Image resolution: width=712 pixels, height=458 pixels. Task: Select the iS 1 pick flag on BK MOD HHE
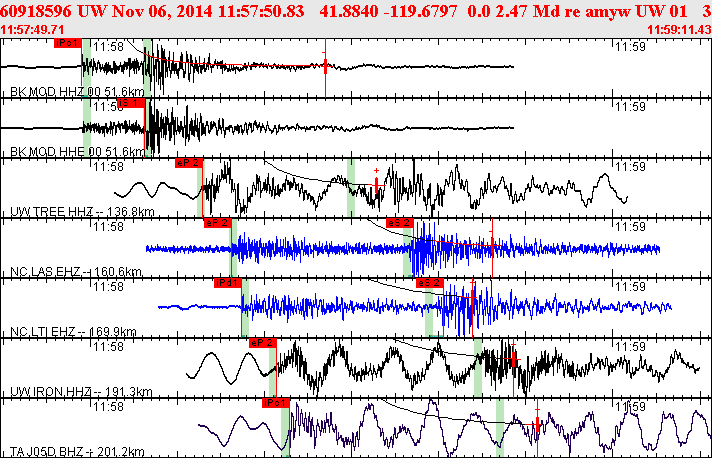pos(131,103)
